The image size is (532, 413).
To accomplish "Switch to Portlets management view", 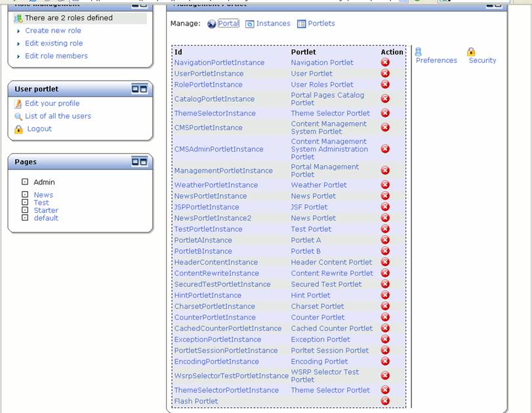I will tap(321, 24).
